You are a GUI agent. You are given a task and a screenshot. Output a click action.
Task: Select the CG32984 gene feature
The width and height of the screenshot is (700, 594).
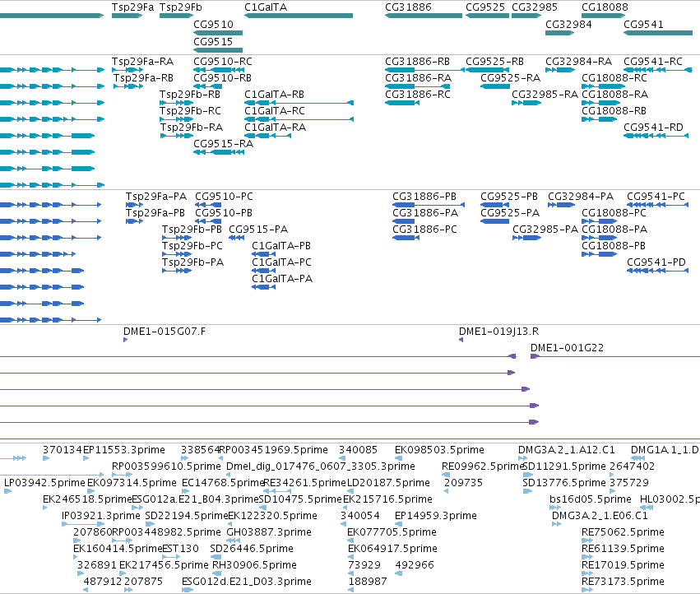click(x=560, y=33)
